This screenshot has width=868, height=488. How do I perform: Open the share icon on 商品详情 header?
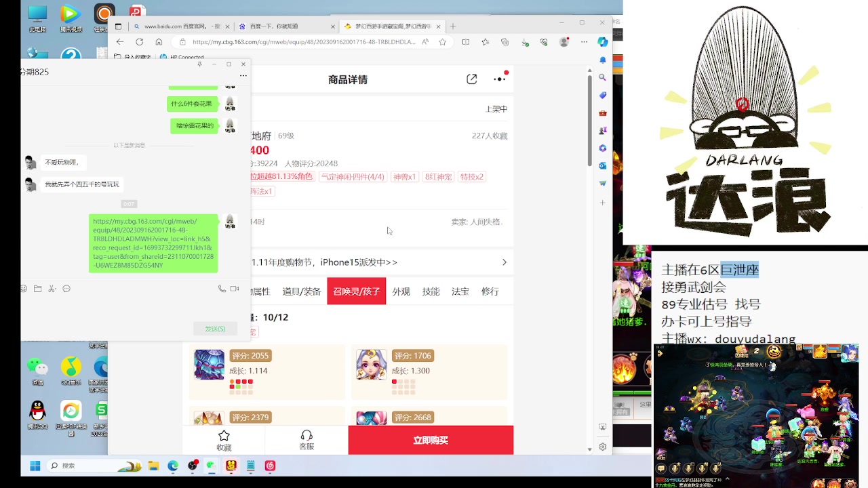click(x=472, y=79)
